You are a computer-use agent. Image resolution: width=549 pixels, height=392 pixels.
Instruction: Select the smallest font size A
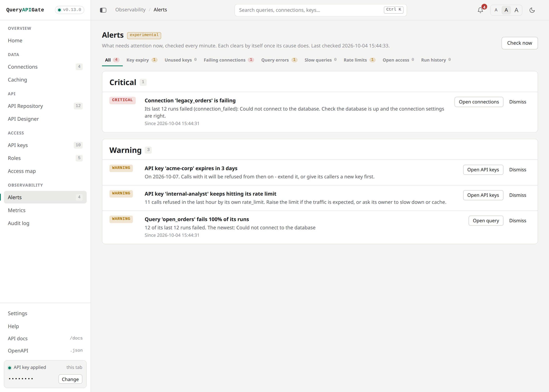496,10
